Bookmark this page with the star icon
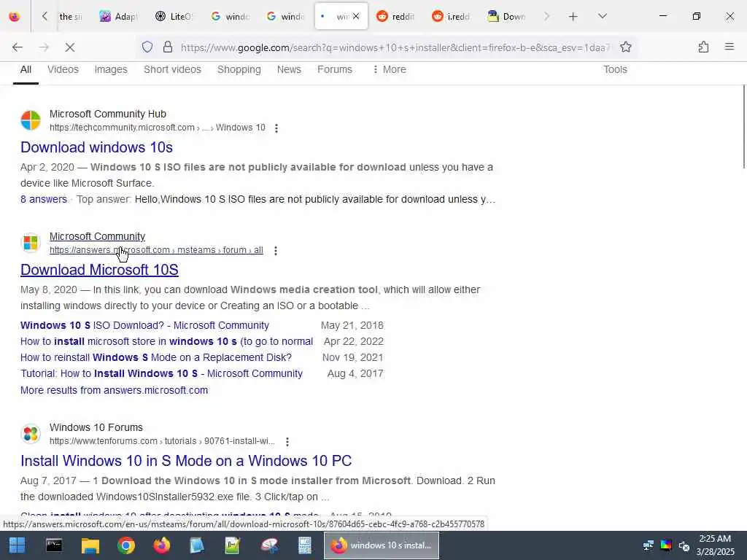Image resolution: width=747 pixels, height=560 pixels. [625, 47]
